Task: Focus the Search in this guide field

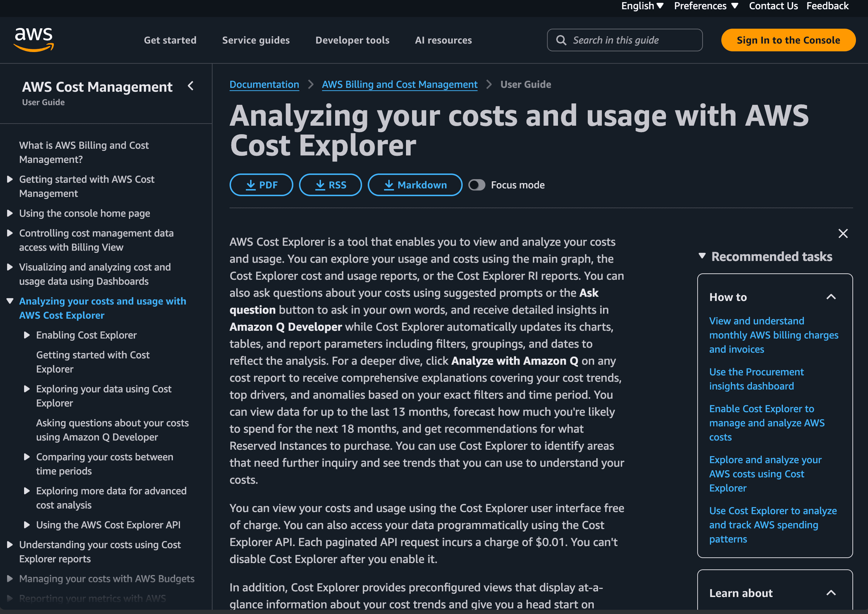Action: pos(624,40)
